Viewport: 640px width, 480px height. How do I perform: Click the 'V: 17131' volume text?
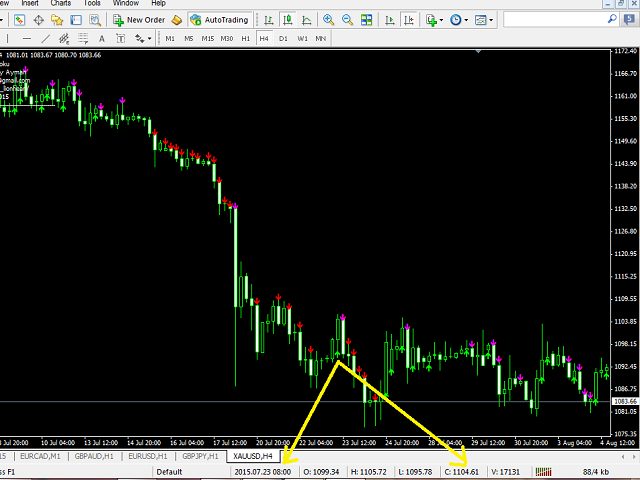pyautogui.click(x=506, y=472)
